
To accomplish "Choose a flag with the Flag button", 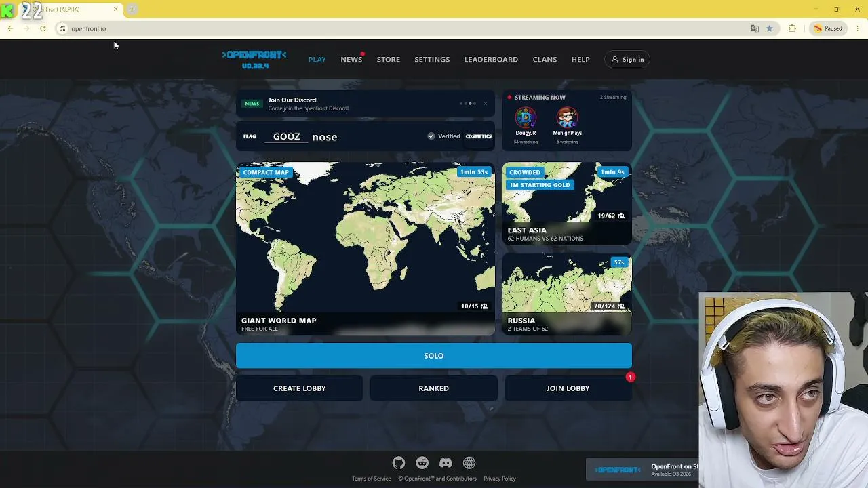I will [250, 136].
